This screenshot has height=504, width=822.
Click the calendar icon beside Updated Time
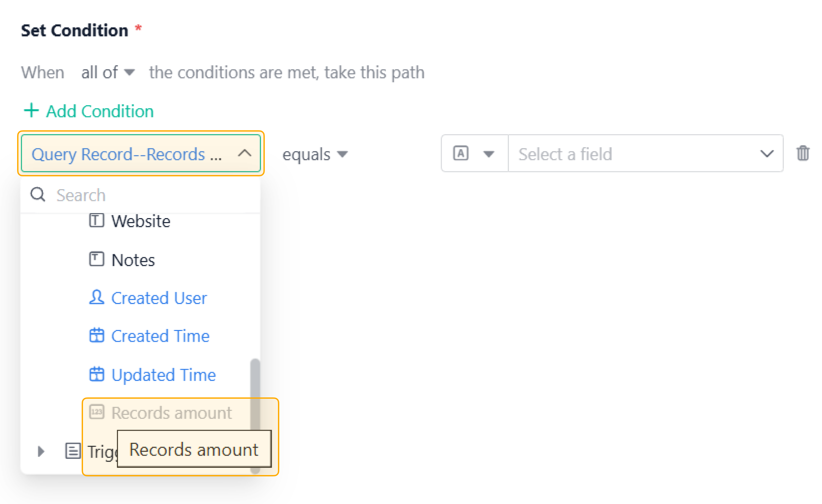pyautogui.click(x=97, y=374)
